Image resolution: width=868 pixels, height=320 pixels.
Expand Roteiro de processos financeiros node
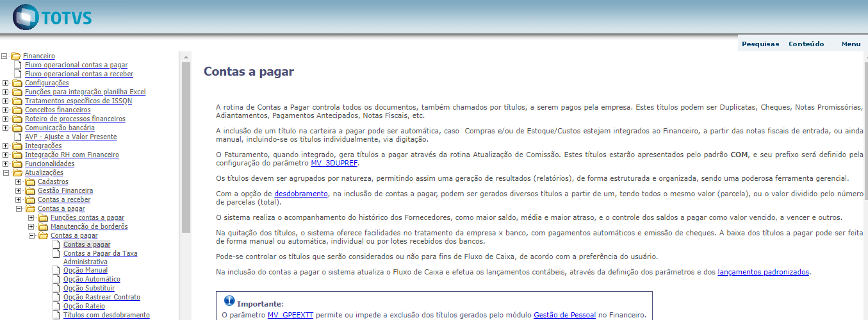(6, 119)
